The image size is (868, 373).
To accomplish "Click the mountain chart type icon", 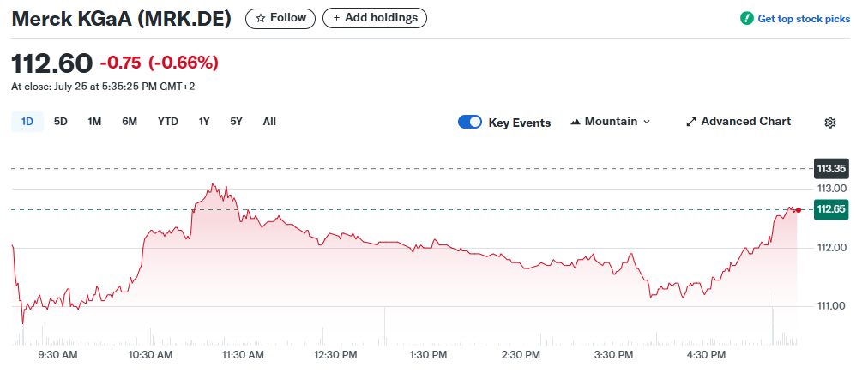I will coord(576,122).
